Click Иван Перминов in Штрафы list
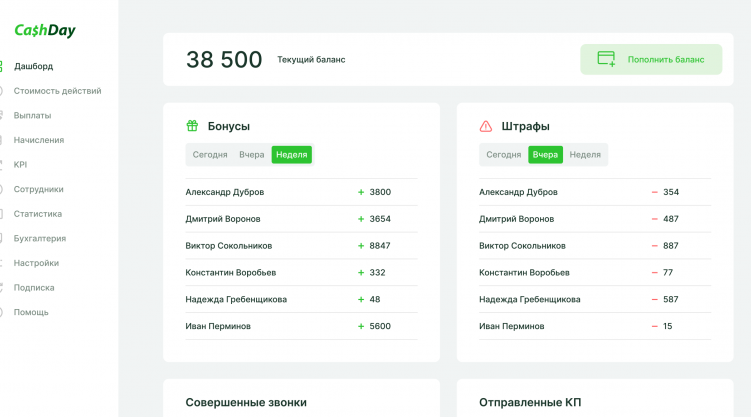 [x=512, y=326]
